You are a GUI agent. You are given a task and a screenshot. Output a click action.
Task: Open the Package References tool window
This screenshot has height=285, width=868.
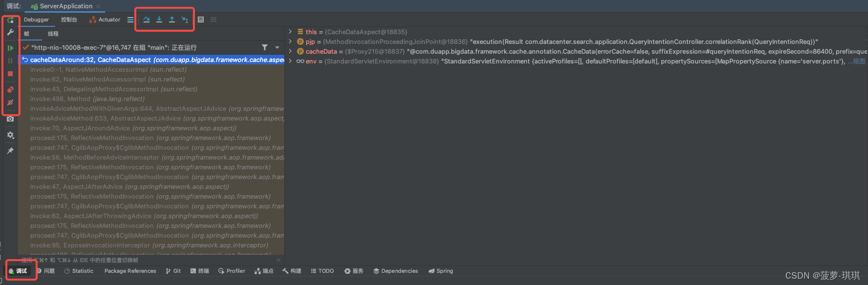pyautogui.click(x=130, y=271)
